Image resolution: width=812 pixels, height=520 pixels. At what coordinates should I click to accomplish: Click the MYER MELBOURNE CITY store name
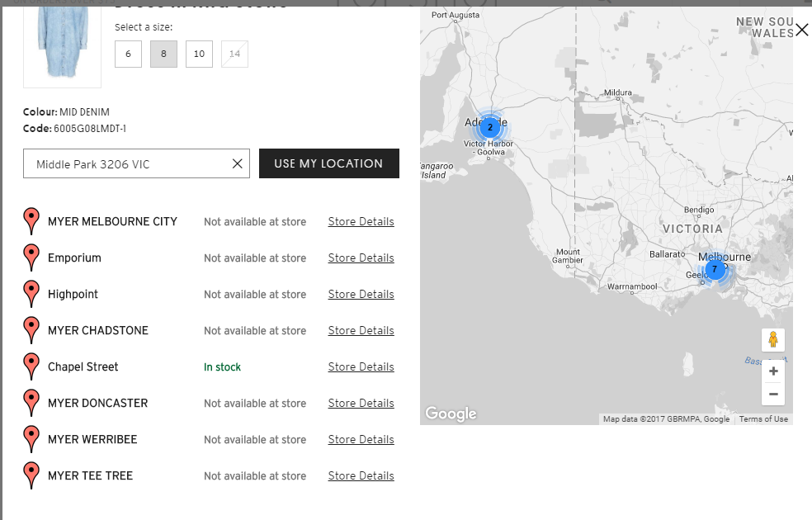point(112,222)
